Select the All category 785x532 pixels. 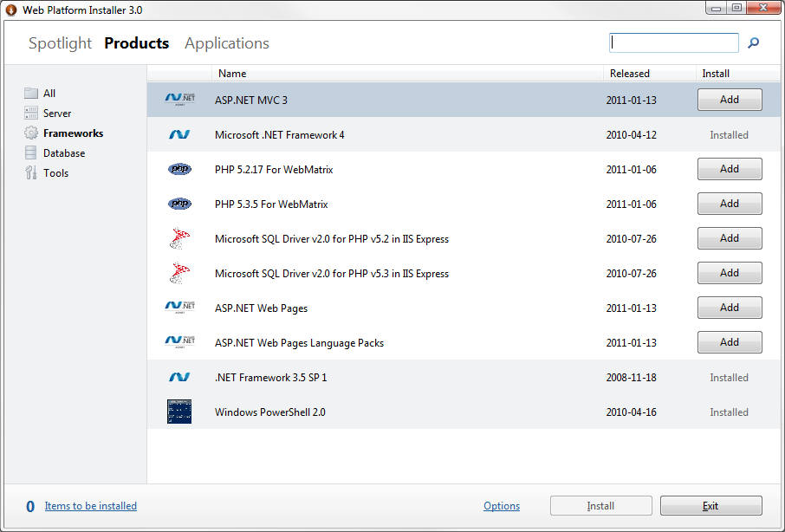click(x=49, y=94)
